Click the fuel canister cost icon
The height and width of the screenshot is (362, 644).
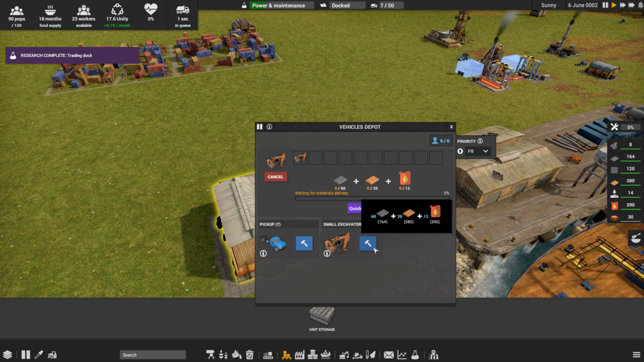pos(405,179)
